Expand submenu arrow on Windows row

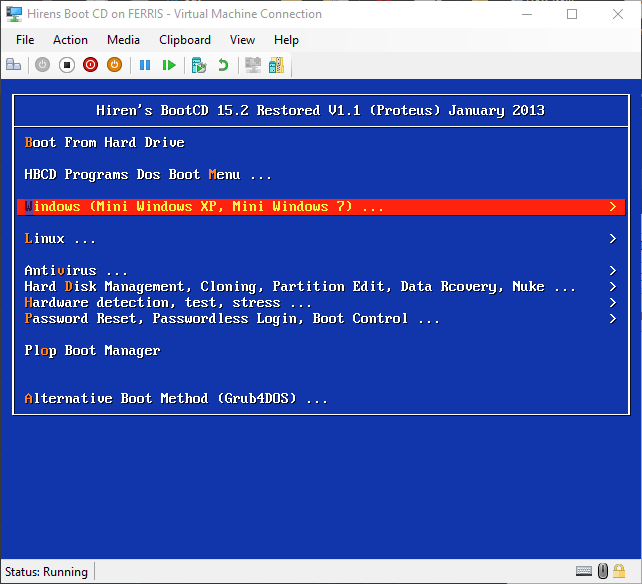tap(613, 207)
